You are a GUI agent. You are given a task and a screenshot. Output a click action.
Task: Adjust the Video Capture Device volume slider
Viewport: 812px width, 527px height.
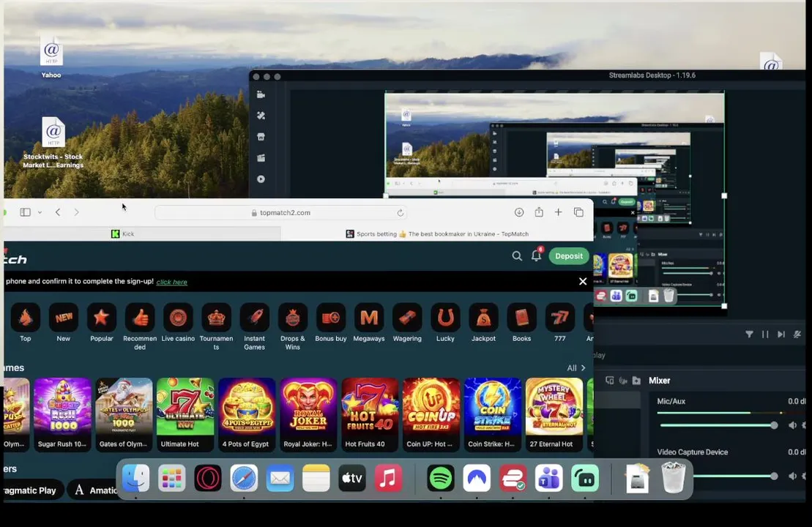point(733,476)
